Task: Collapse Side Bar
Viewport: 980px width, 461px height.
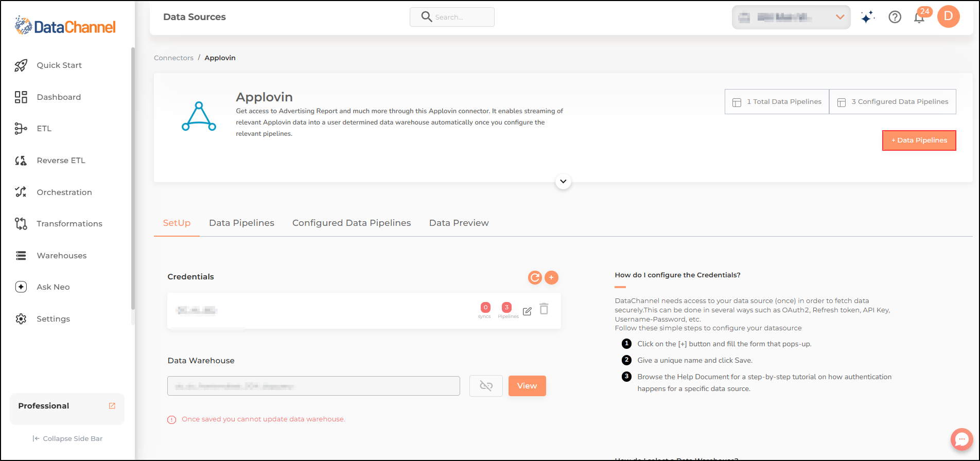Action: (x=67, y=439)
